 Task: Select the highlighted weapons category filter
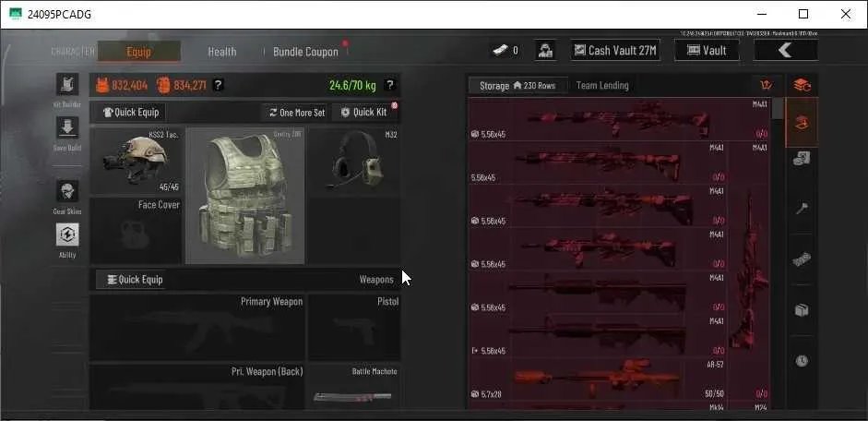tap(802, 123)
